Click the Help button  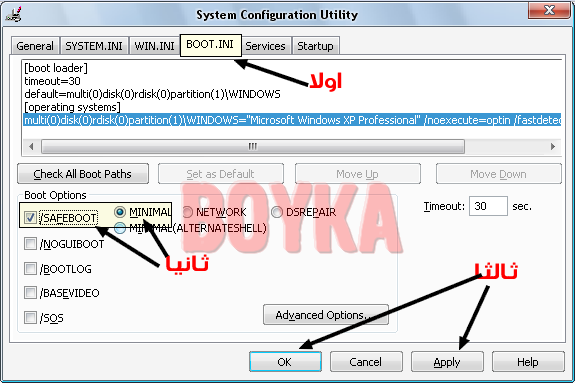pos(528,362)
